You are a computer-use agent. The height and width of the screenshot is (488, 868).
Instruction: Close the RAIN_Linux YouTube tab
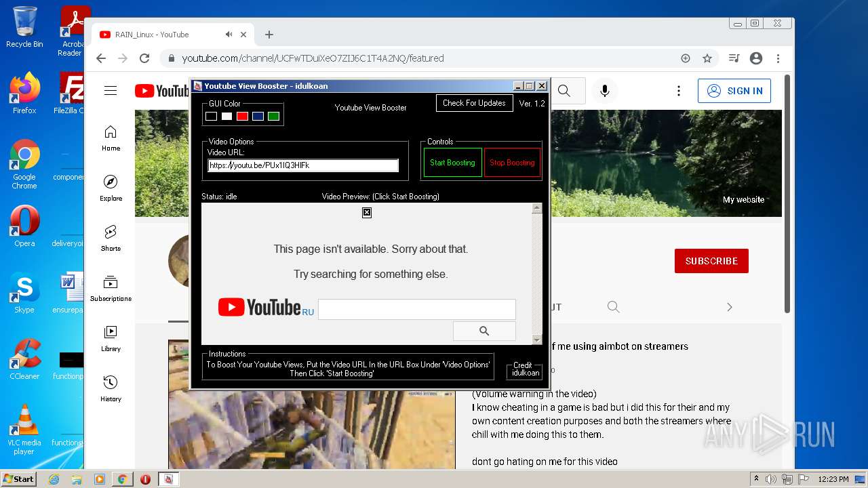[245, 35]
